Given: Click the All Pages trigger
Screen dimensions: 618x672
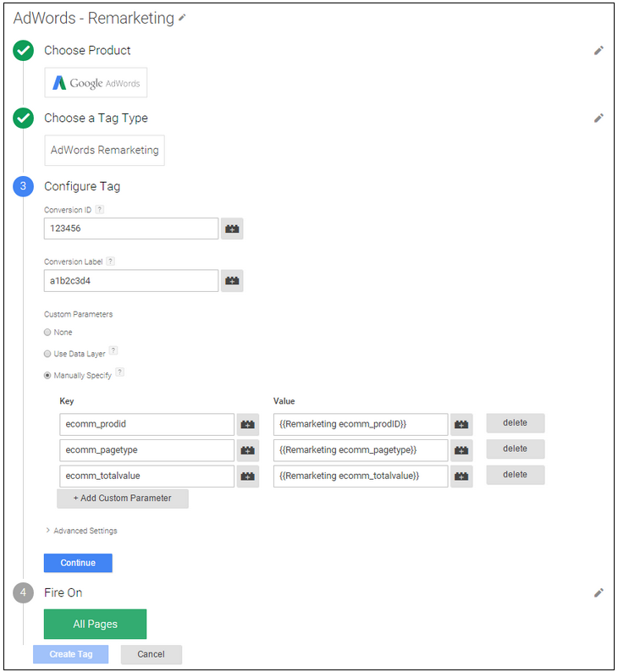Looking at the screenshot, I should [95, 624].
